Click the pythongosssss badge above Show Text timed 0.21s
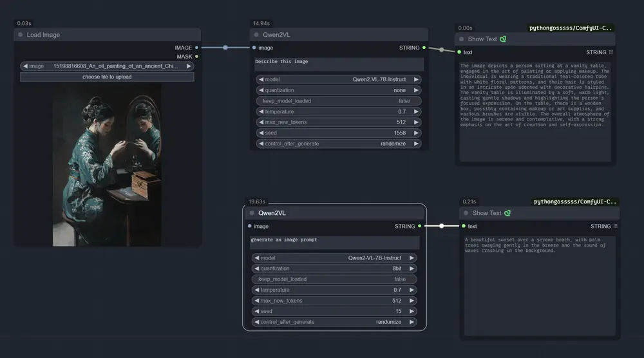Viewport: 644px width, 358px height. click(575, 202)
